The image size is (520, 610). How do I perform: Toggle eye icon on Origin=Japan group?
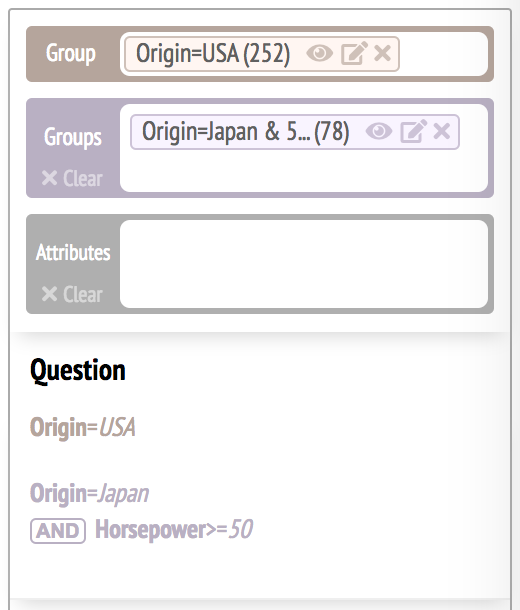coord(379,131)
